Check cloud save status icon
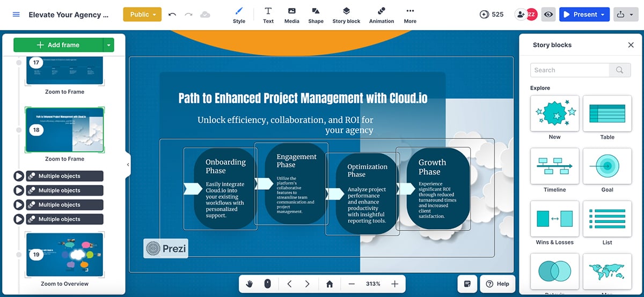Screen dimensions: 644x297 205,14
